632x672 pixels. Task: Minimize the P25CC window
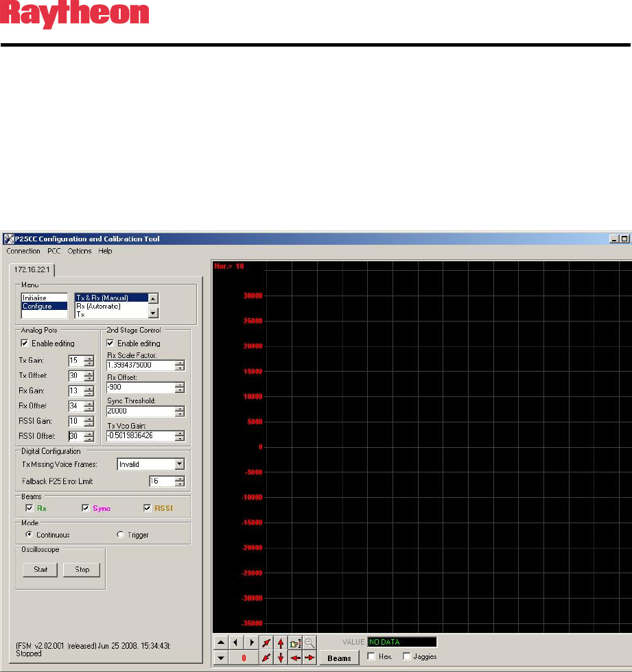point(614,239)
